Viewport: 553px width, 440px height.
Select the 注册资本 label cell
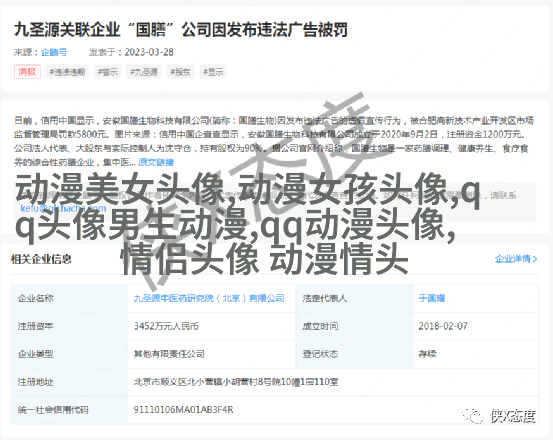coord(69,326)
